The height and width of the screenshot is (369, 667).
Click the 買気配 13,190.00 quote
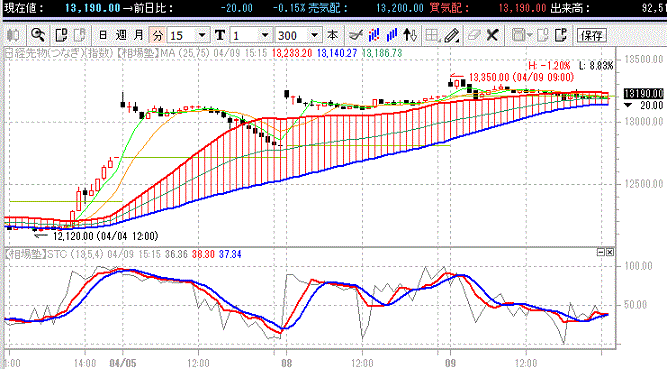(522, 8)
